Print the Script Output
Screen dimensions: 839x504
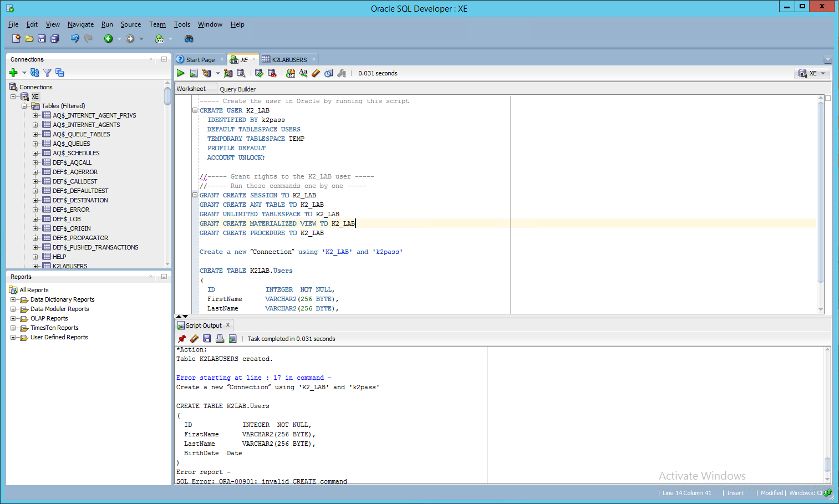tap(220, 339)
